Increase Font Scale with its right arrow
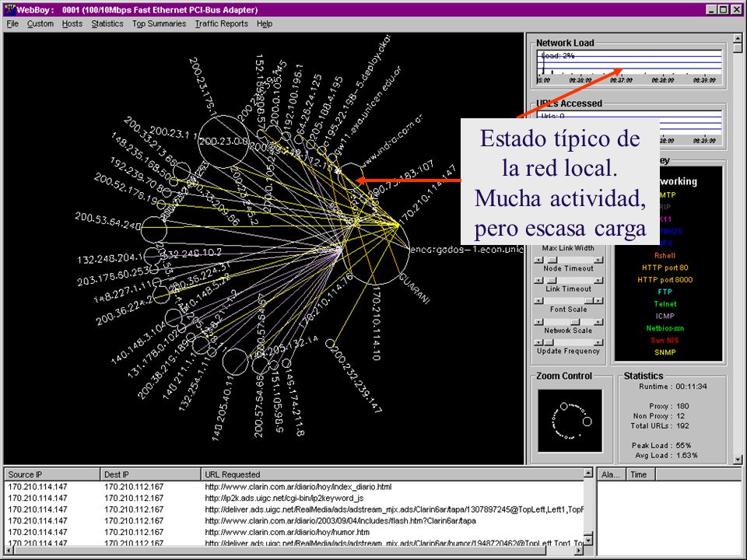Viewport: 747px width, 560px height. coord(598,300)
